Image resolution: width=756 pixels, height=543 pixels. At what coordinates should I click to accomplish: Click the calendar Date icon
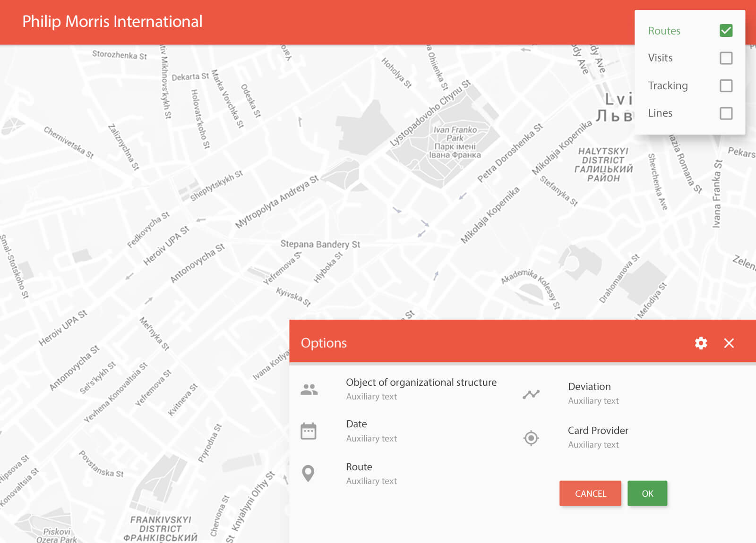(309, 431)
